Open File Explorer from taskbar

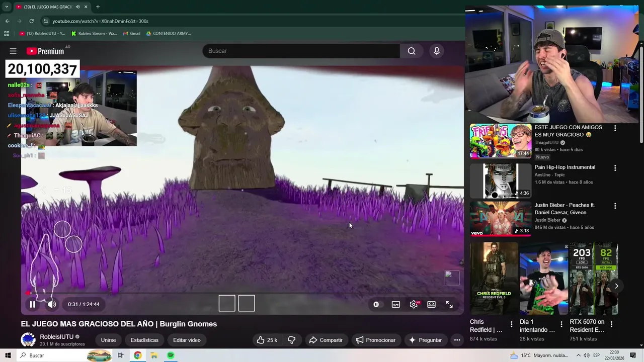[x=154, y=355]
